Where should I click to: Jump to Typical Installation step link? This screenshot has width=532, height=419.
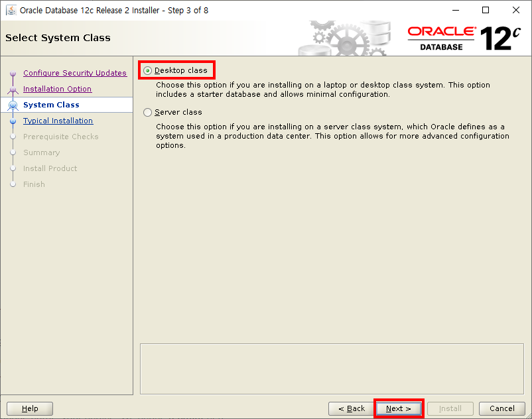pyautogui.click(x=58, y=121)
